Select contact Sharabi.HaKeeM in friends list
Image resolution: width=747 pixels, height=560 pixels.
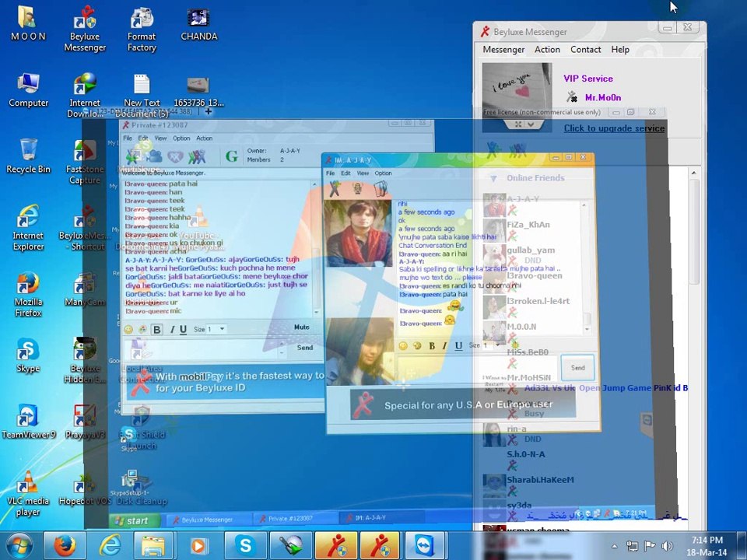540,480
